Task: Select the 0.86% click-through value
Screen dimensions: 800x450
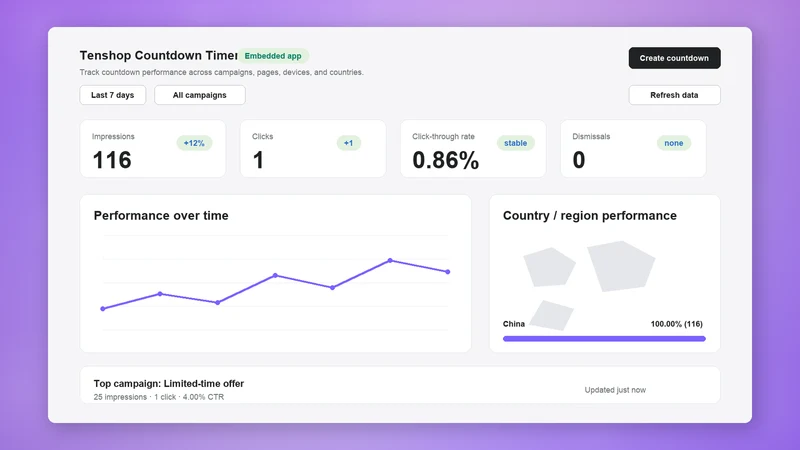Action: point(445,160)
